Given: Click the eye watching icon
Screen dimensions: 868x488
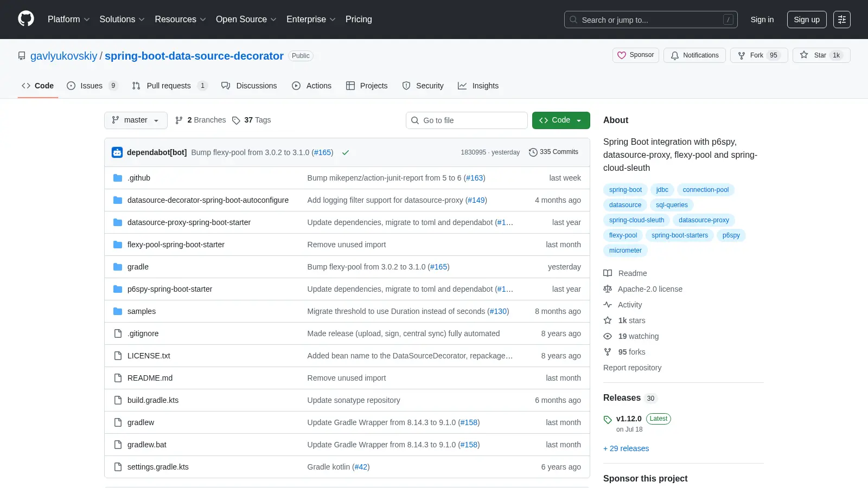Looking at the screenshot, I should pos(608,336).
